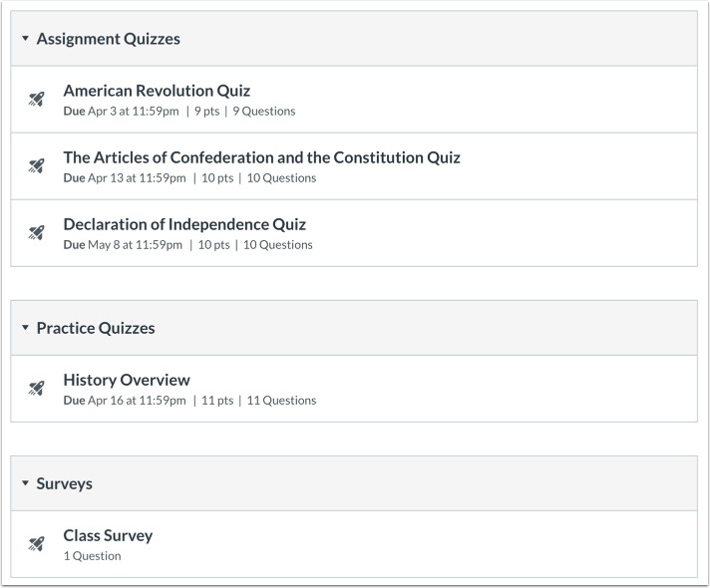Click the 1 Question text under Class Survey

point(92,556)
